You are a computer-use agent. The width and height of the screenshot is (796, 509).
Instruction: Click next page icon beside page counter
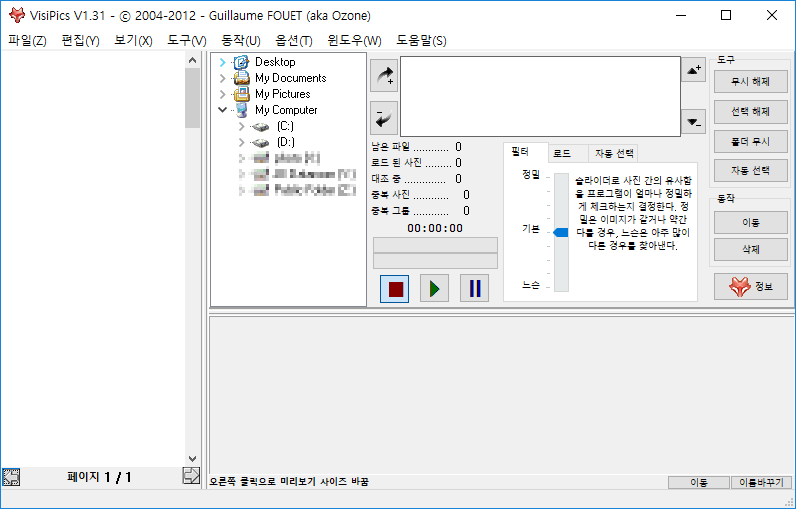click(x=191, y=476)
